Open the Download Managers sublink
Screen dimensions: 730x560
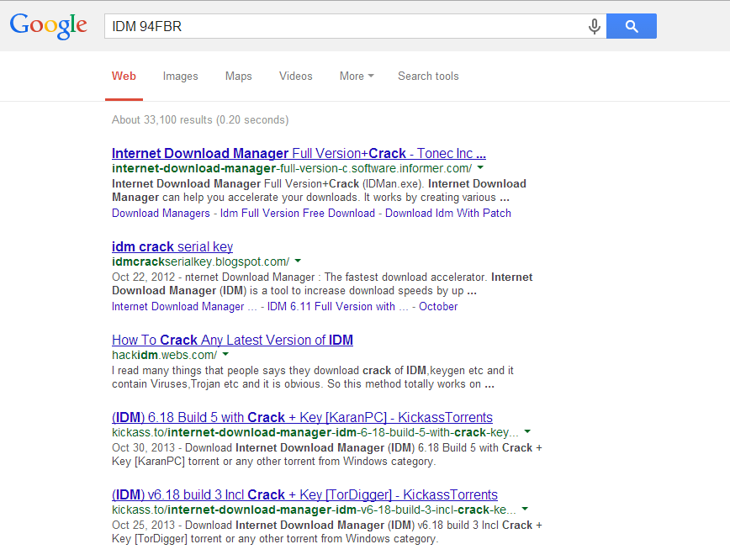[161, 214]
